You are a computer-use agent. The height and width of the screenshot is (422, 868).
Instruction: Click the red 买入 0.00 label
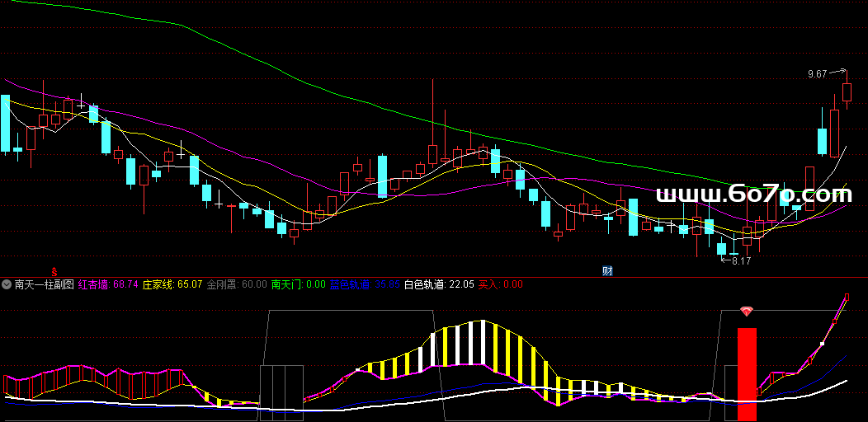[501, 284]
